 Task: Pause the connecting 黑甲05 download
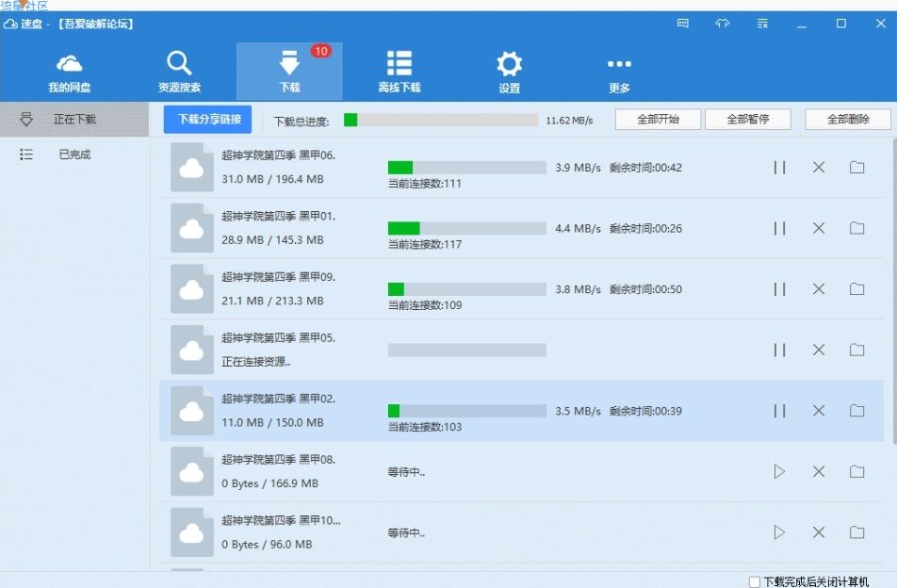pyautogui.click(x=779, y=350)
